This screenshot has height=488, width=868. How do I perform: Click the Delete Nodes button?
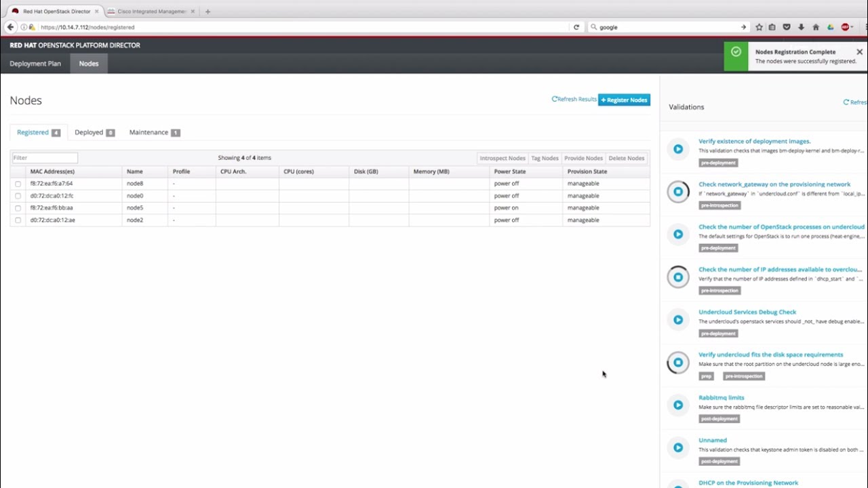pos(627,158)
